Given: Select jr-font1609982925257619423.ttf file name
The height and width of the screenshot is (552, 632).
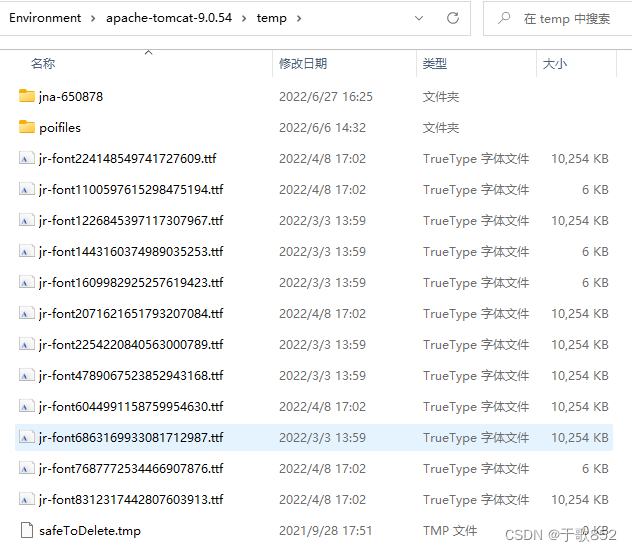Looking at the screenshot, I should (x=131, y=283).
